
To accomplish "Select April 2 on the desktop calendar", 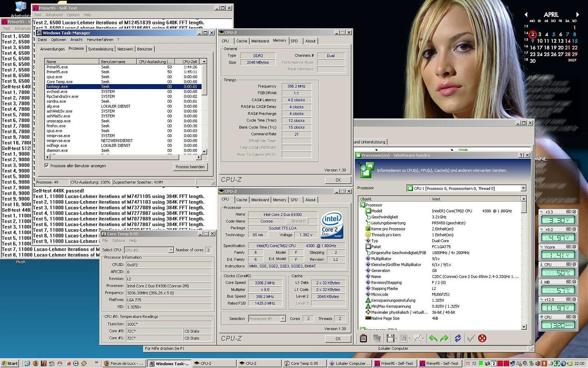I will (533, 35).
